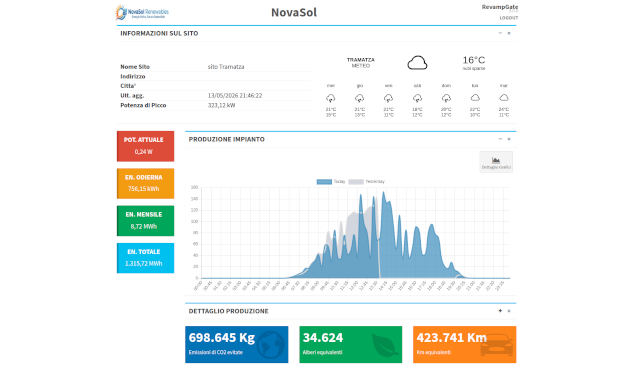
Task: Select the EN. TOTALE blue tile
Action: 145,258
